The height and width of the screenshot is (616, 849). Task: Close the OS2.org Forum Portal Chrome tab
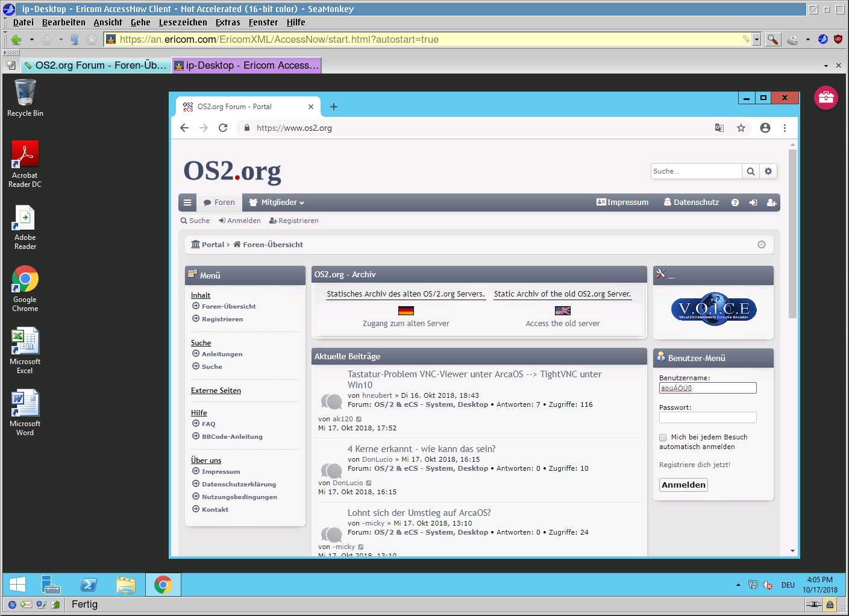pos(311,107)
